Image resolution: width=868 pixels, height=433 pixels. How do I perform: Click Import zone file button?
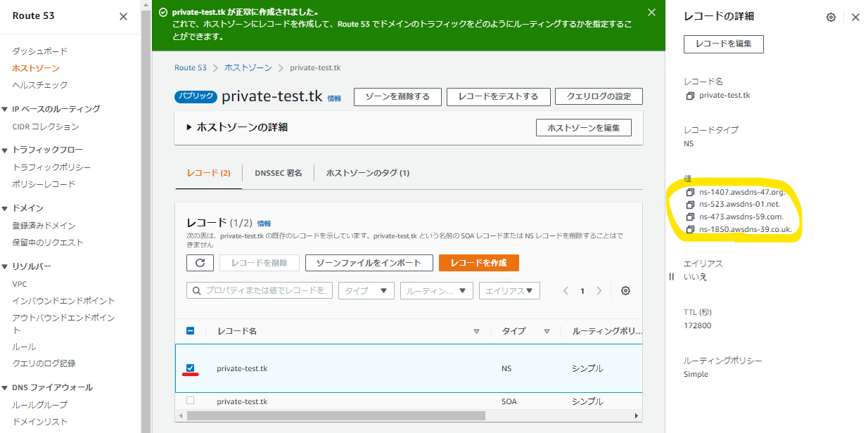pyautogui.click(x=369, y=263)
